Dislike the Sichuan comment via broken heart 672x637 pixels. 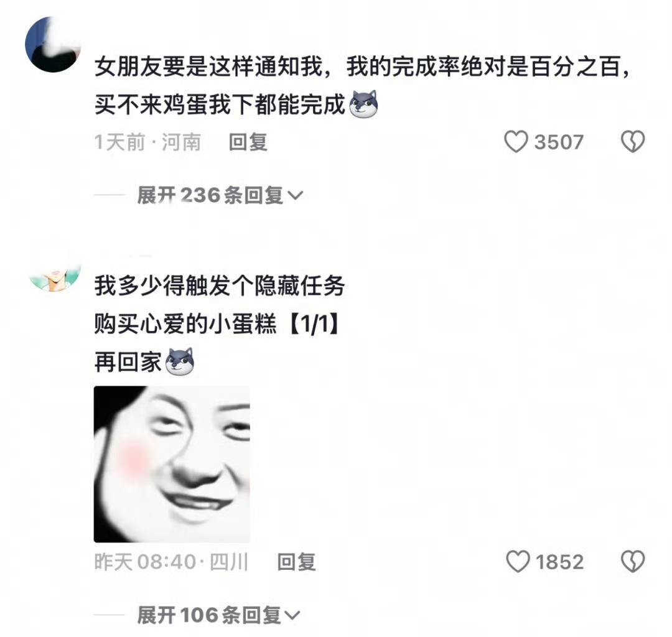tap(633, 561)
